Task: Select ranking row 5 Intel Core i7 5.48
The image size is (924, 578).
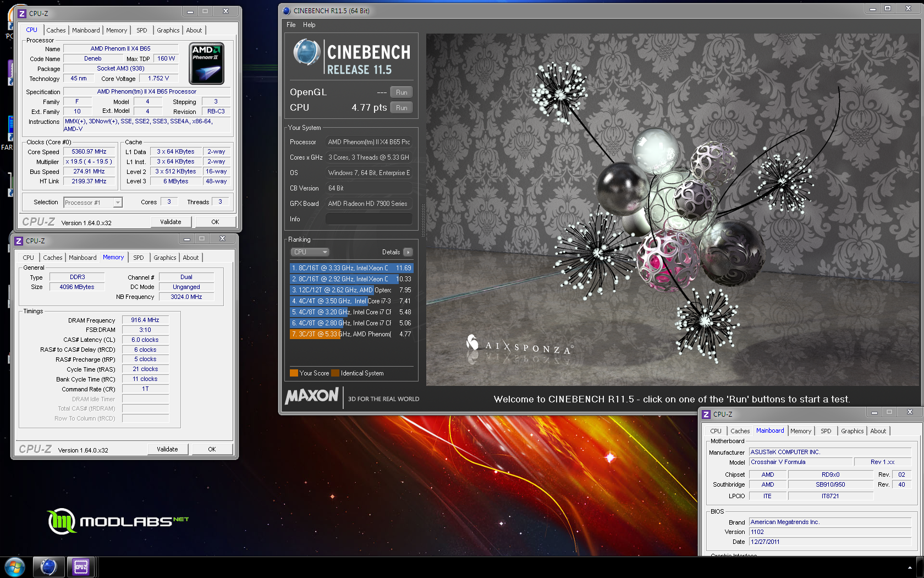Action: pyautogui.click(x=351, y=312)
